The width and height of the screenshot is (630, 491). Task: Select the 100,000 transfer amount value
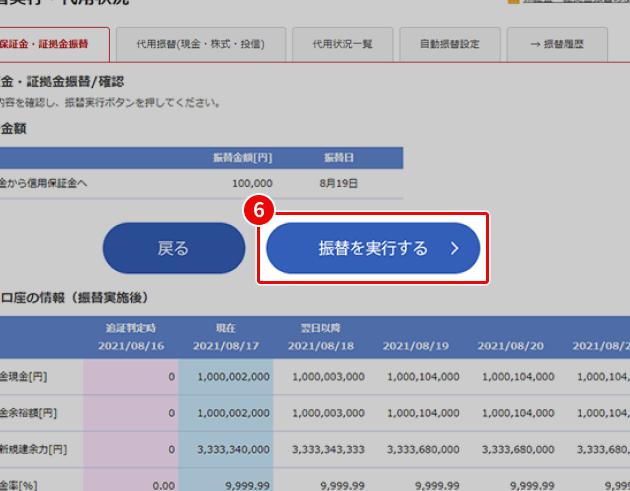tap(252, 184)
